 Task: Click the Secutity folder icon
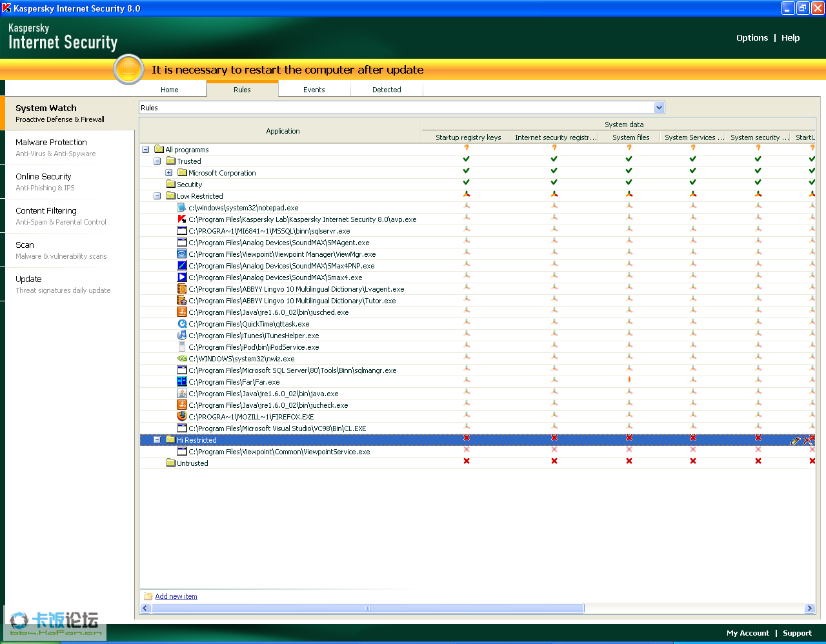click(170, 185)
